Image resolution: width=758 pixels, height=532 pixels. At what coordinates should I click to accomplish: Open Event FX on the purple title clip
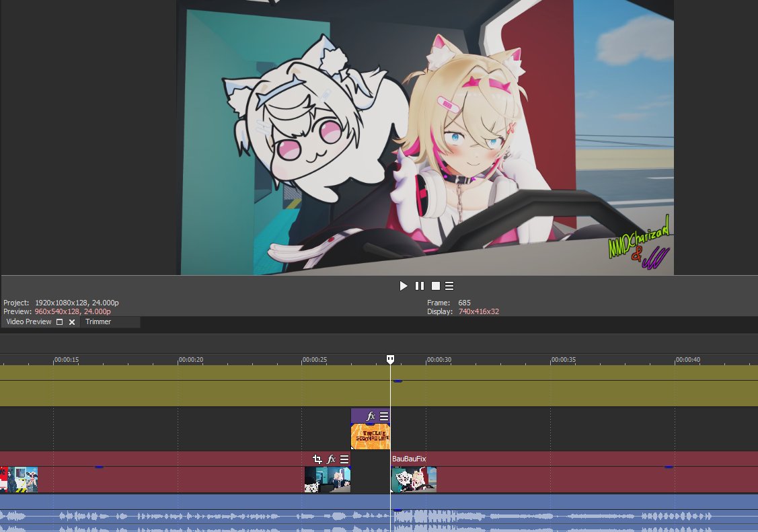point(371,416)
